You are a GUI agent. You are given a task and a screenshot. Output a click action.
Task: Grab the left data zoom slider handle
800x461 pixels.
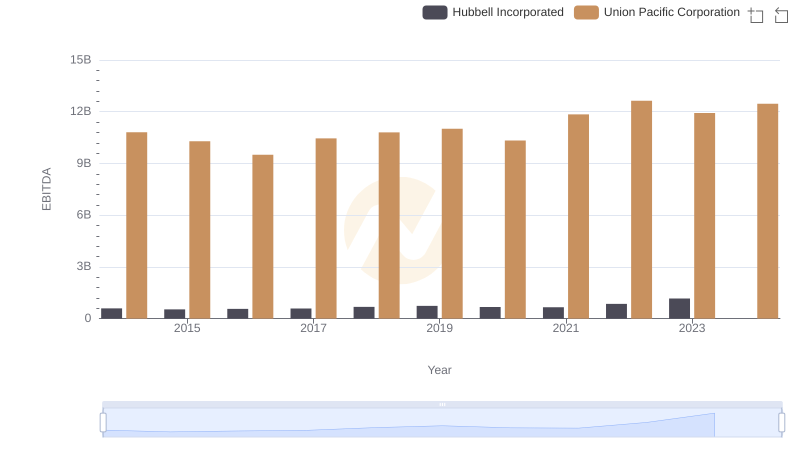[103, 423]
